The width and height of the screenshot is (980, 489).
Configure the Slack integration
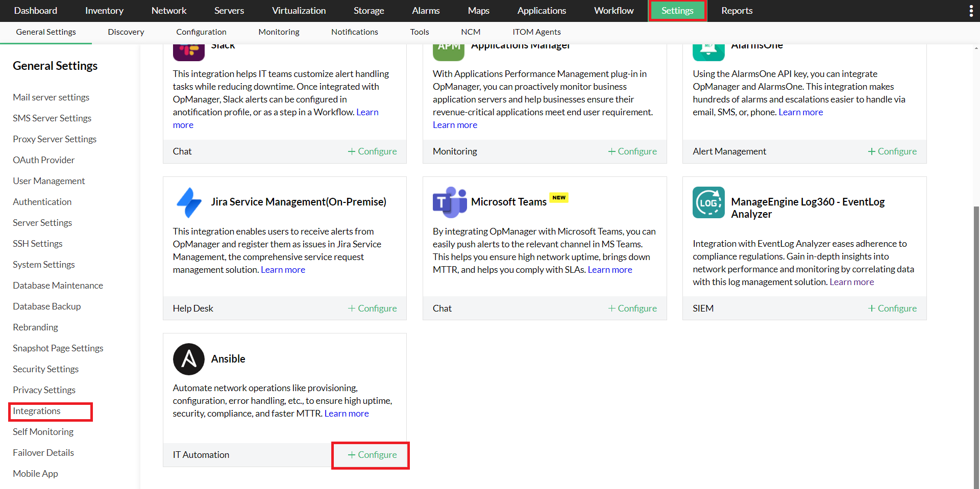(x=373, y=151)
